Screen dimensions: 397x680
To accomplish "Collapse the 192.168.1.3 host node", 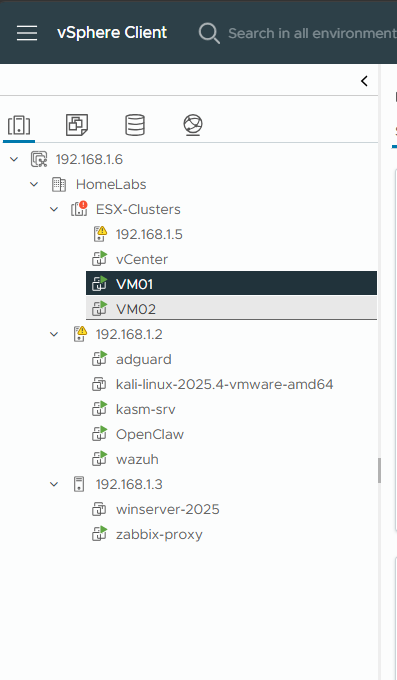I will pyautogui.click(x=54, y=484).
